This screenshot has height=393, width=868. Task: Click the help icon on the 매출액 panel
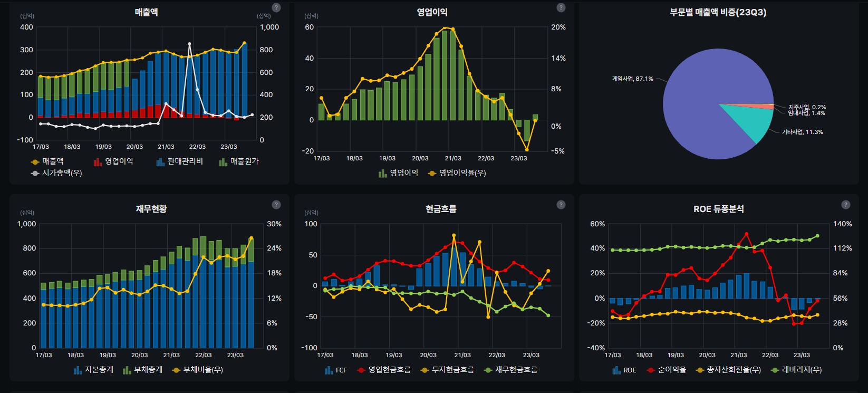pos(276,8)
